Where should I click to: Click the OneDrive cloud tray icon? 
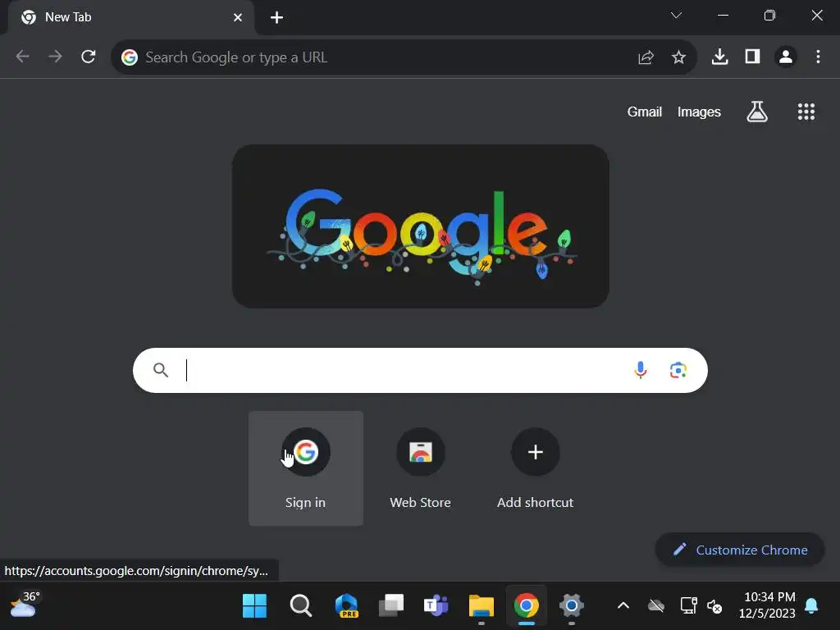click(x=656, y=606)
